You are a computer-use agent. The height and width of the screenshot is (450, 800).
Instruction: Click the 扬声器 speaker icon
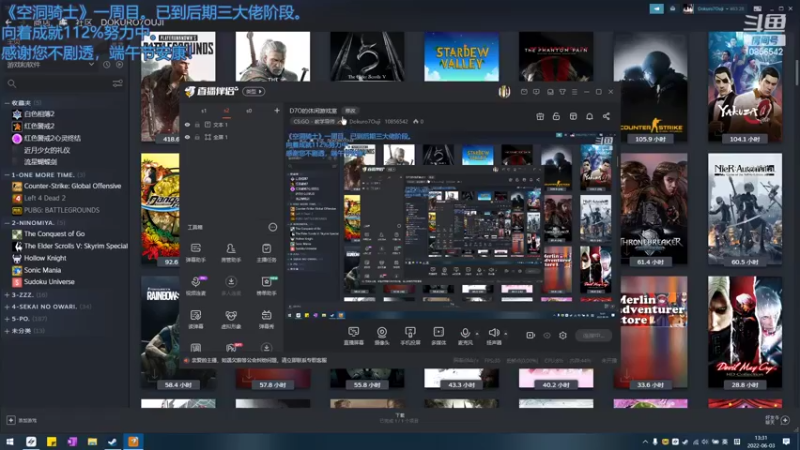coord(493,335)
